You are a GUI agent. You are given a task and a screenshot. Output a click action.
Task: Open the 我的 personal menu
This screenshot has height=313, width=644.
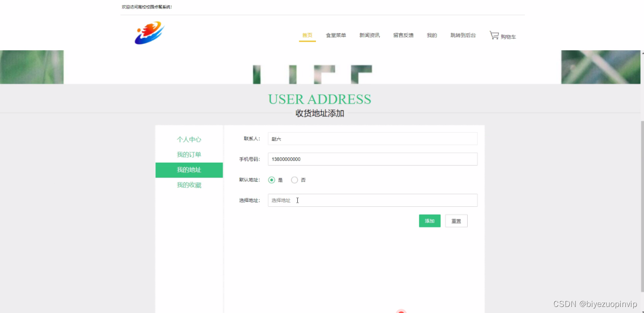click(432, 35)
